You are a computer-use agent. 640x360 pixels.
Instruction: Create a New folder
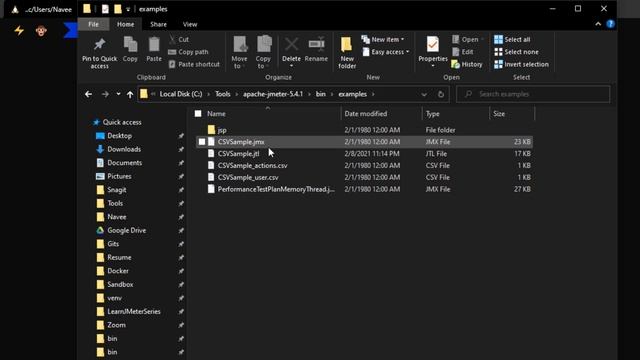tap(347, 52)
